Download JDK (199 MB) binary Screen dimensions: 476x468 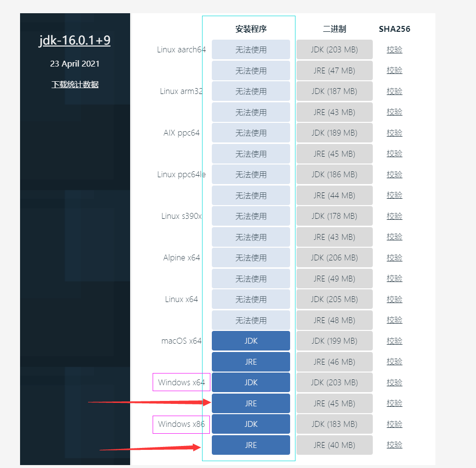pyautogui.click(x=335, y=341)
